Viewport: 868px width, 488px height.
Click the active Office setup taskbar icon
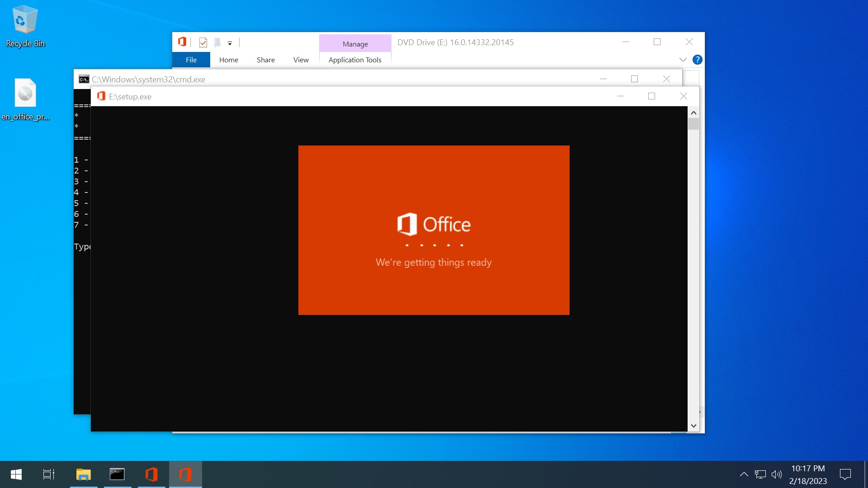[185, 474]
